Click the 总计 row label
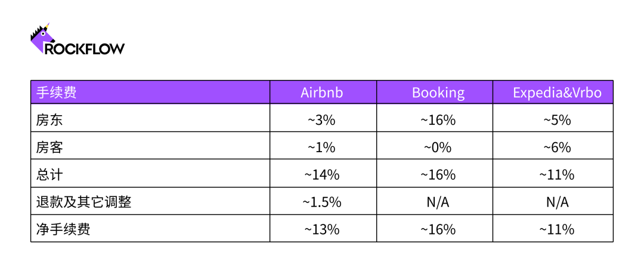The image size is (644, 271). click(x=50, y=175)
